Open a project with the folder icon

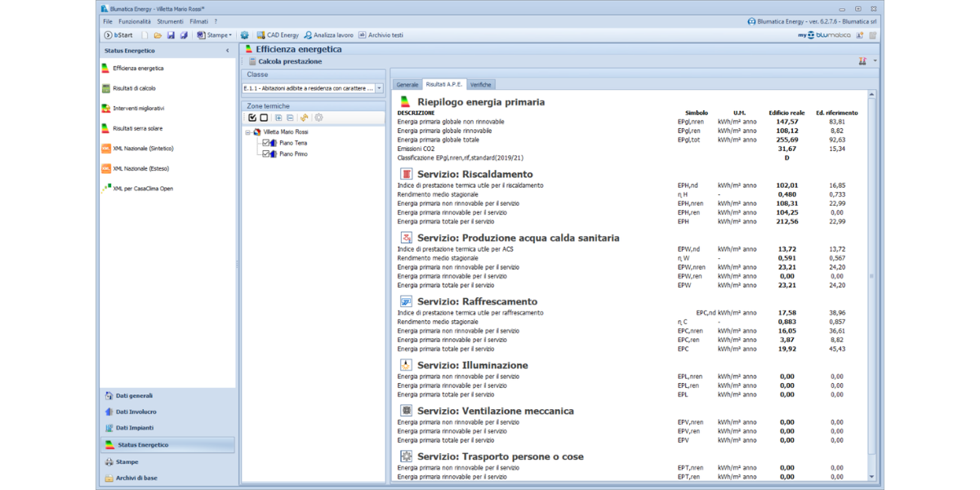[158, 35]
